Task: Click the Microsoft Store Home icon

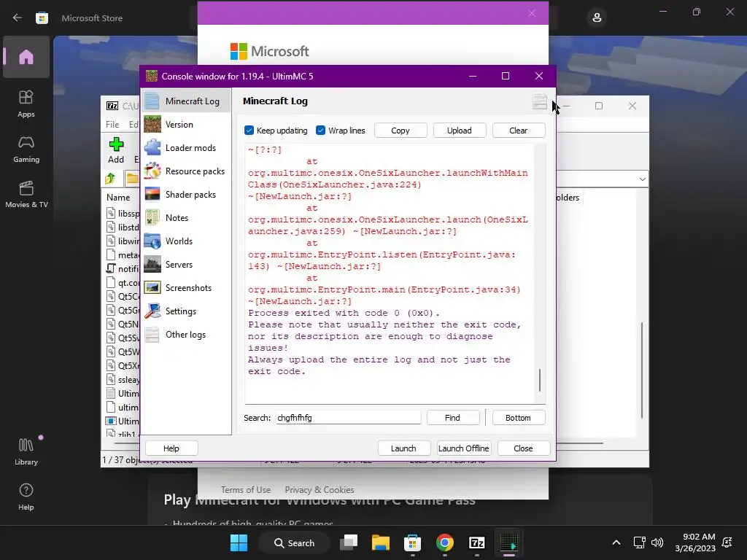Action: point(26,57)
